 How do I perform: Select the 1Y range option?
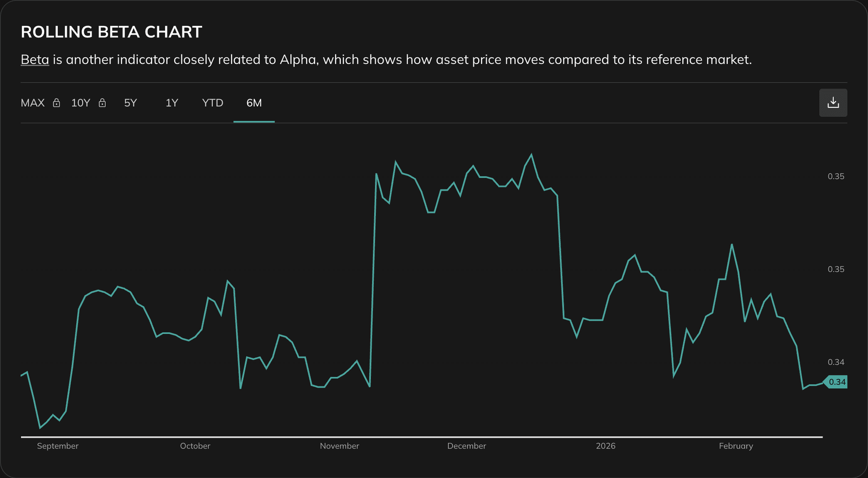(x=171, y=103)
